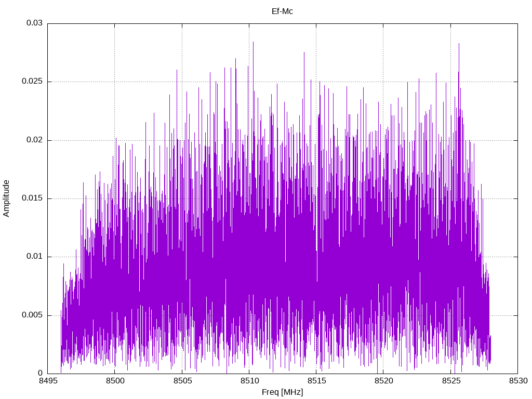Click the 0.03 y-axis tick label

click(34, 23)
